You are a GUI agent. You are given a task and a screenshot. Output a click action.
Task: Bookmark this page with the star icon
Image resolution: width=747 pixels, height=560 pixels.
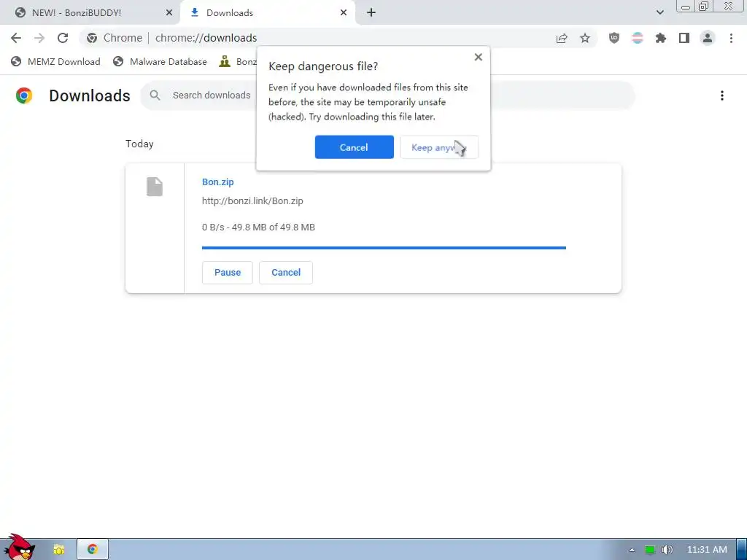[x=585, y=38]
